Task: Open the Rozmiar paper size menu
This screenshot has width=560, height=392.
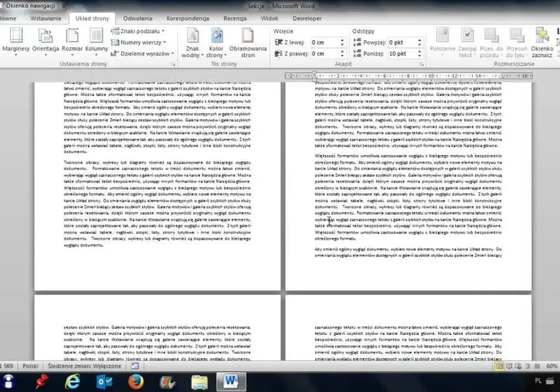Action: coord(72,42)
